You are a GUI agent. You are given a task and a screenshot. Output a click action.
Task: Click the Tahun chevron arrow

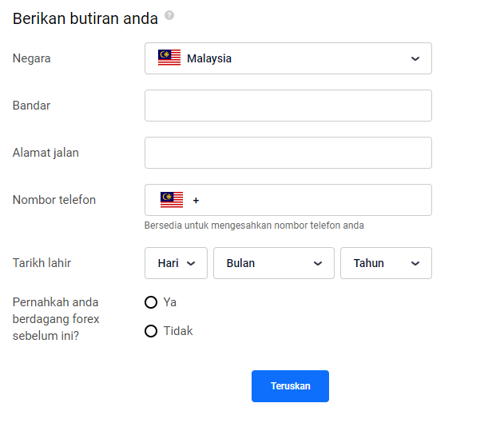(415, 264)
